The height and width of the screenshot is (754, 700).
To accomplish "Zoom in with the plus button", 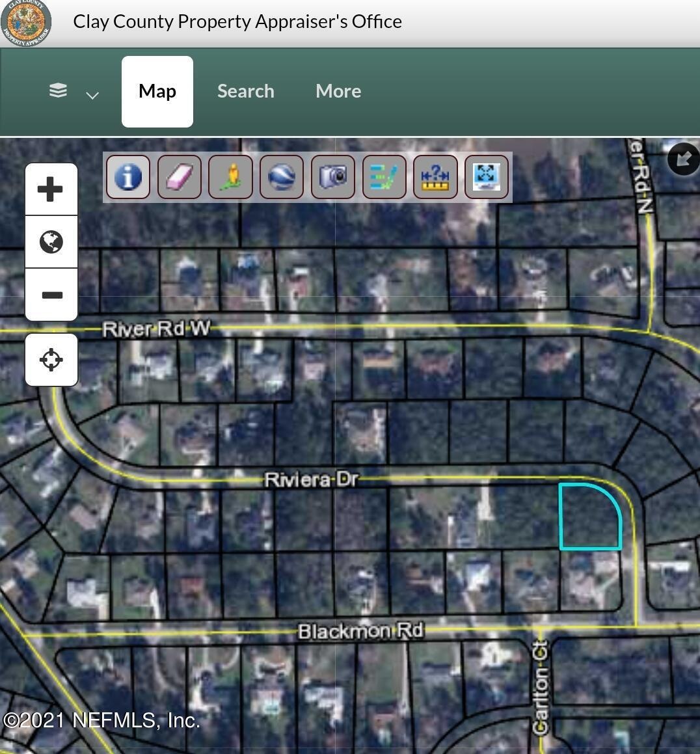I will pyautogui.click(x=51, y=190).
